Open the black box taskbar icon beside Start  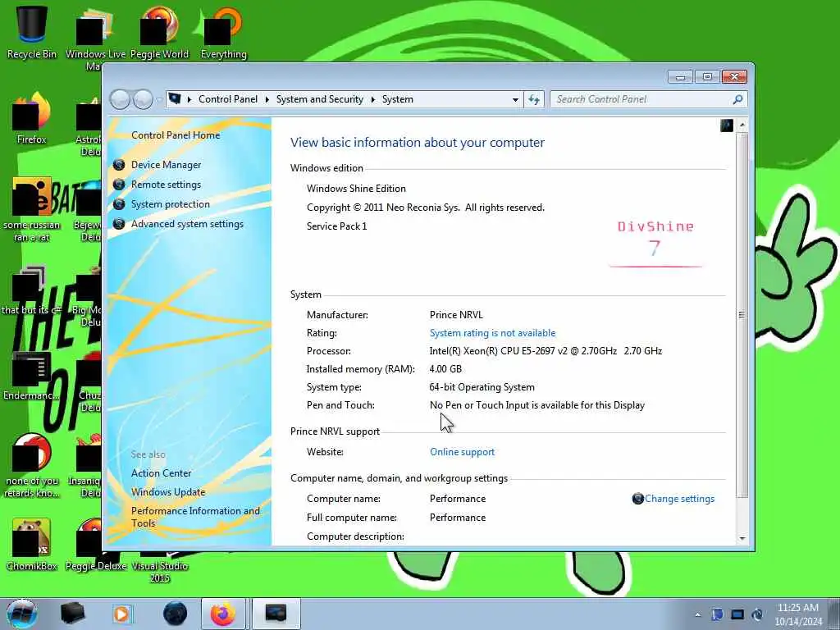coord(72,614)
